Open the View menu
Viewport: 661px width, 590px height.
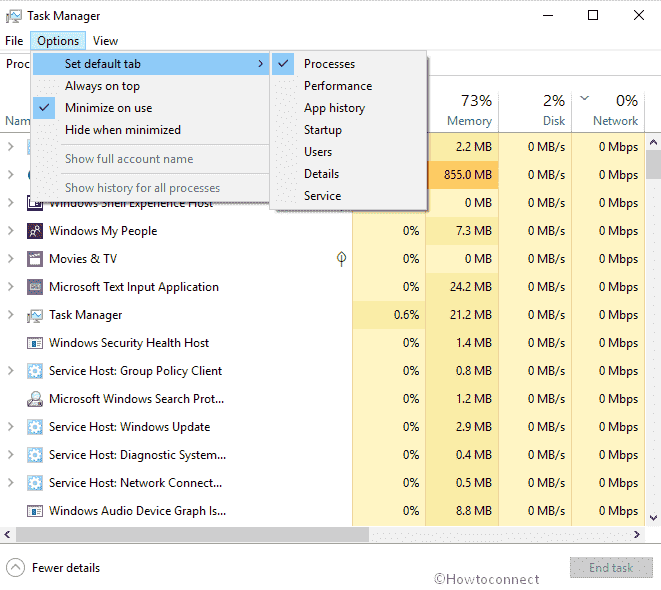pyautogui.click(x=105, y=41)
